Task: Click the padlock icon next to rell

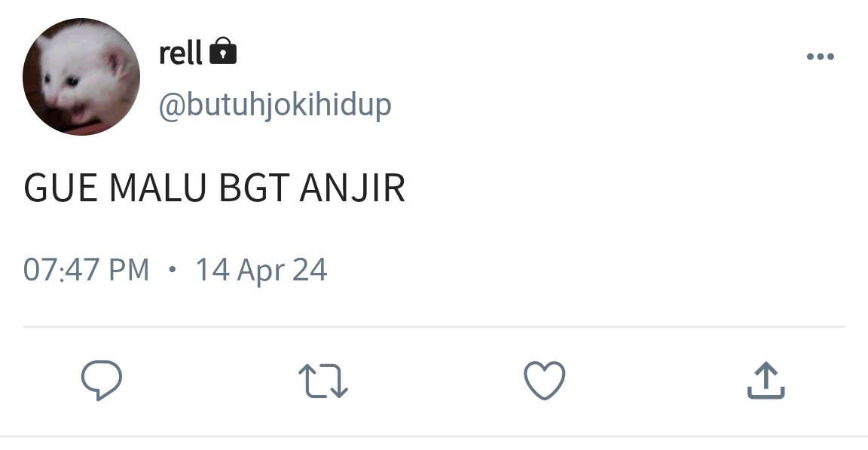Action: coord(223,51)
